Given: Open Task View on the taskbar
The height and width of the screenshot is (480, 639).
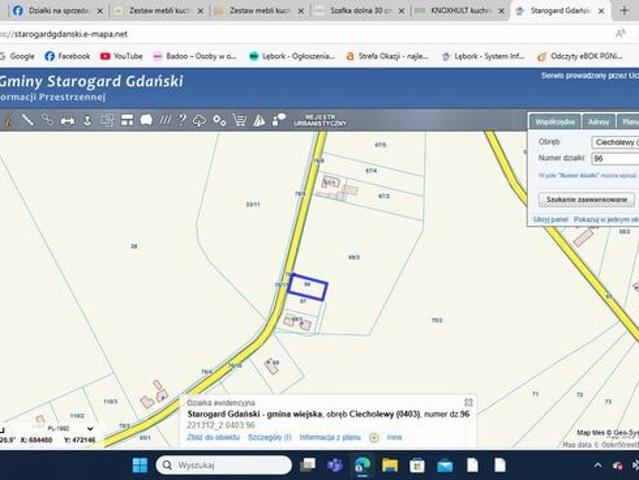Looking at the screenshot, I should click(308, 465).
